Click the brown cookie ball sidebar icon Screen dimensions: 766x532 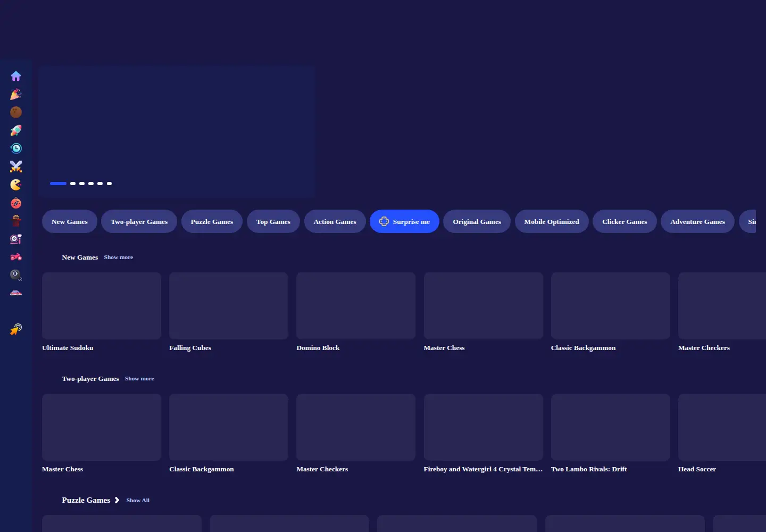click(x=16, y=112)
